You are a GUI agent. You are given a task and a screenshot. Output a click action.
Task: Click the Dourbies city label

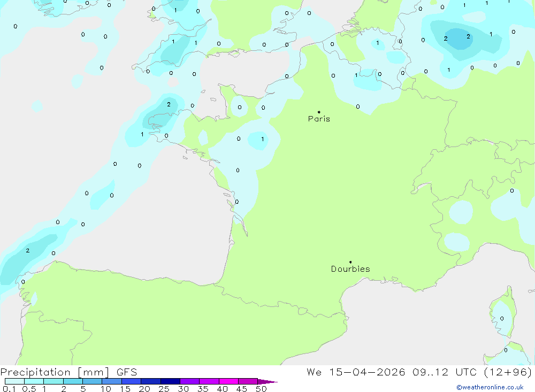point(350,269)
